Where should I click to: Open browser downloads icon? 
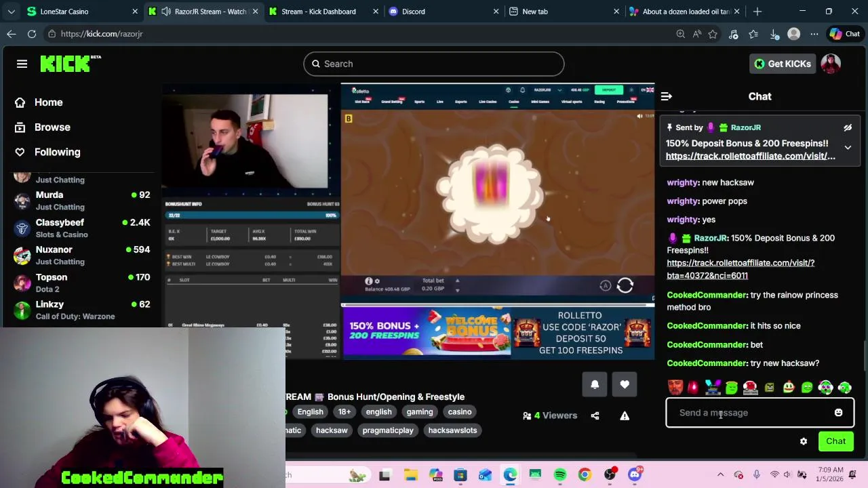[774, 34]
